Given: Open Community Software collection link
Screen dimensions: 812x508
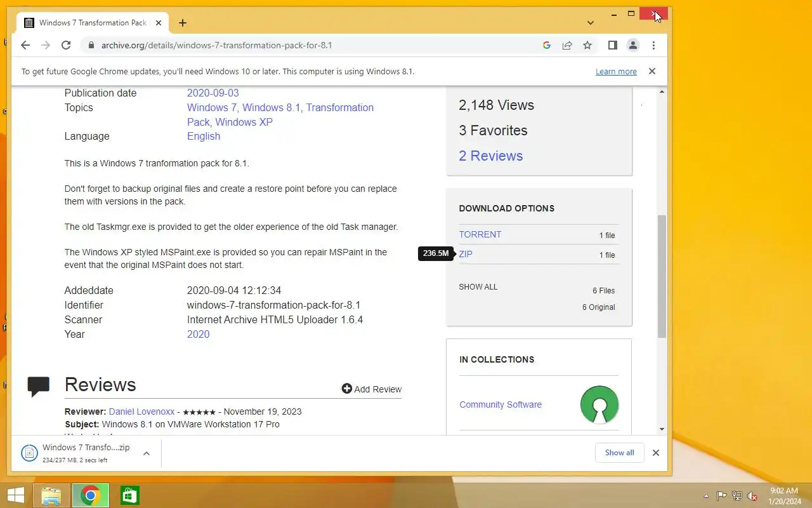Looking at the screenshot, I should point(501,404).
